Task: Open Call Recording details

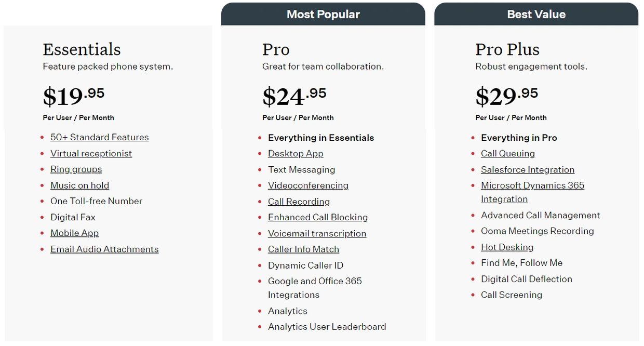Action: [299, 202]
